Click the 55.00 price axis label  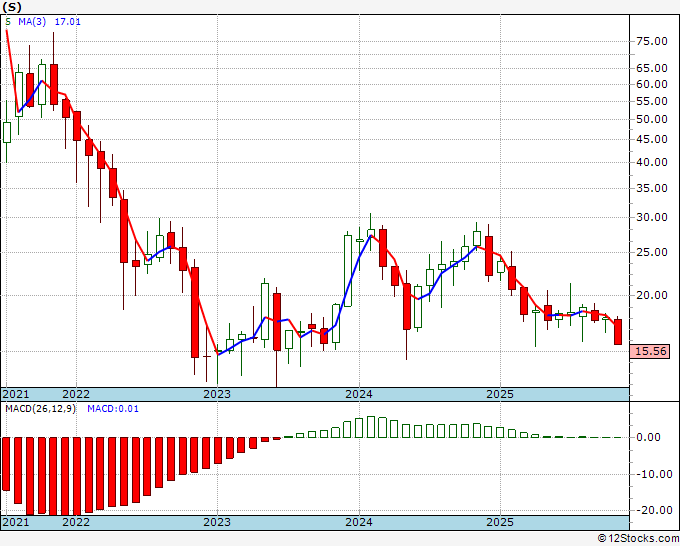(651, 101)
